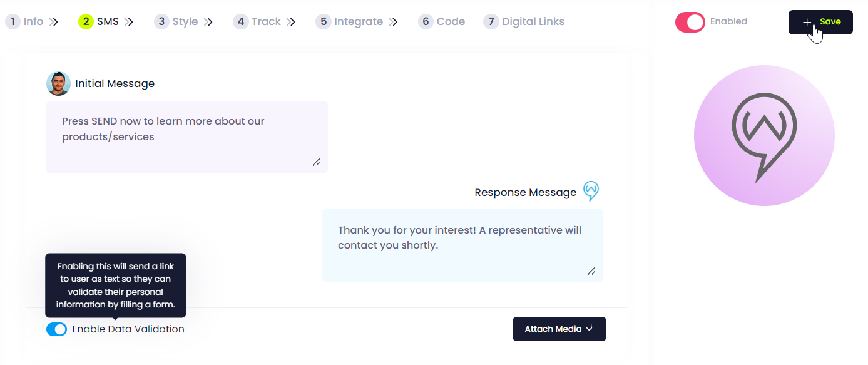
Task: Click the double chevron after the Track step
Action: [291, 22]
